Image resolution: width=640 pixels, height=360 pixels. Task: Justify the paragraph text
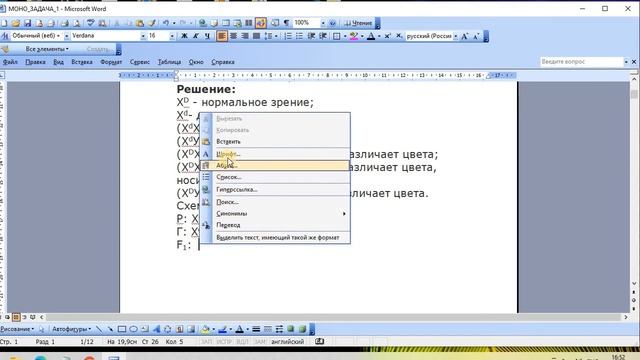click(x=256, y=36)
